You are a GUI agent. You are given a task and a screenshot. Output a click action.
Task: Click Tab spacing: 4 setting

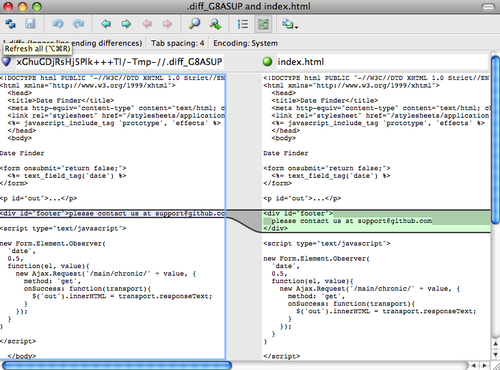tap(177, 43)
